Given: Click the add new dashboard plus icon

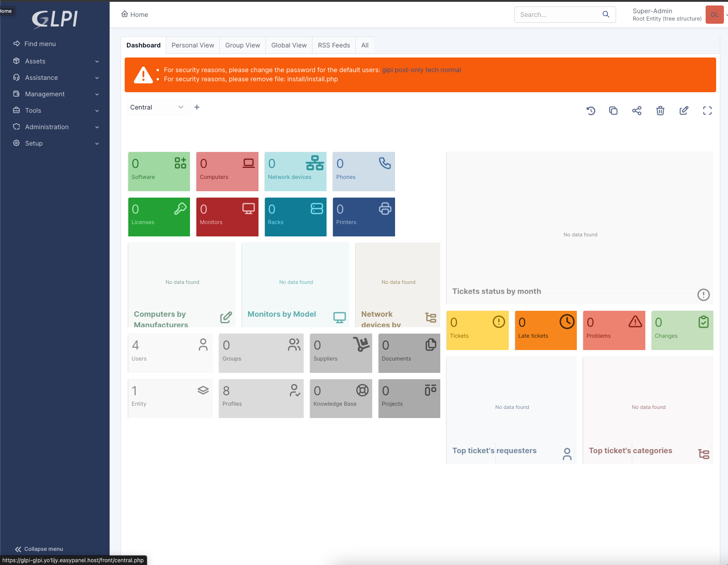Looking at the screenshot, I should (x=197, y=107).
